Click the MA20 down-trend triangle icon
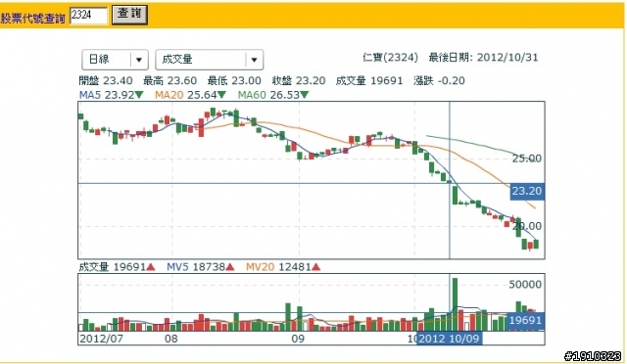The image size is (627, 364). 221,95
